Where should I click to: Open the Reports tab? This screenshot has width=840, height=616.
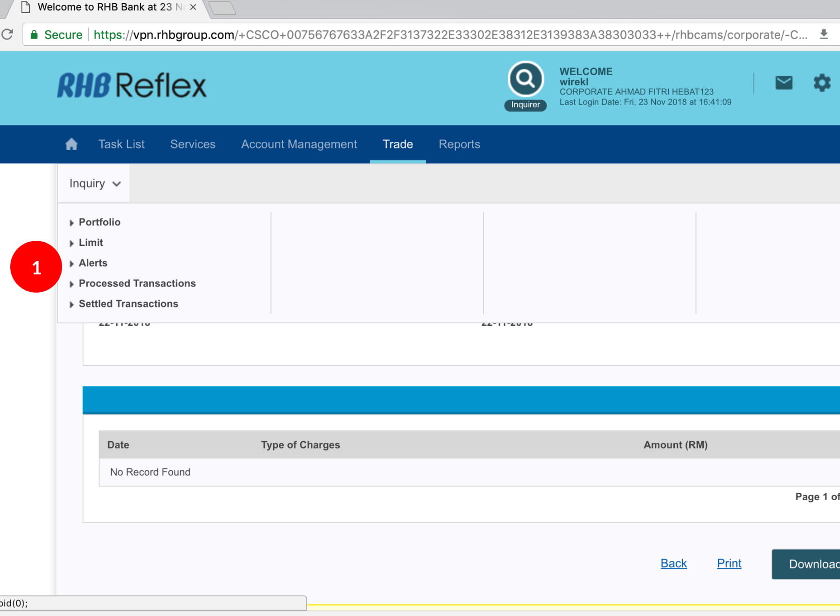[x=459, y=144]
